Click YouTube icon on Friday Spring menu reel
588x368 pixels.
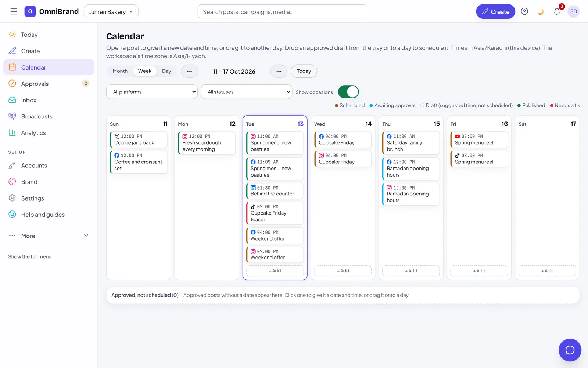458,136
